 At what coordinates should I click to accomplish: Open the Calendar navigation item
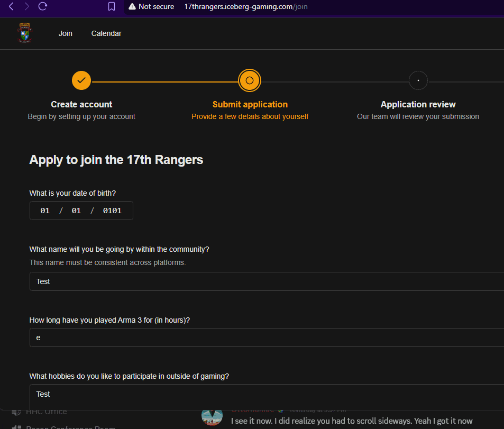click(106, 33)
